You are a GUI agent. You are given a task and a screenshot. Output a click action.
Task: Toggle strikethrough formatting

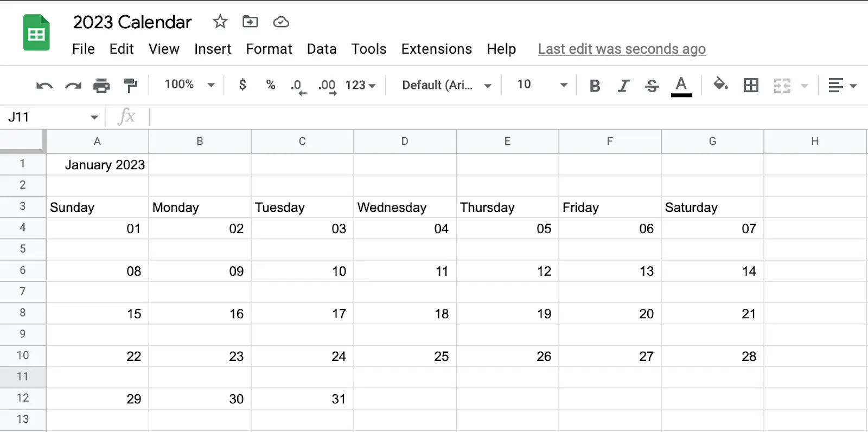coord(652,85)
